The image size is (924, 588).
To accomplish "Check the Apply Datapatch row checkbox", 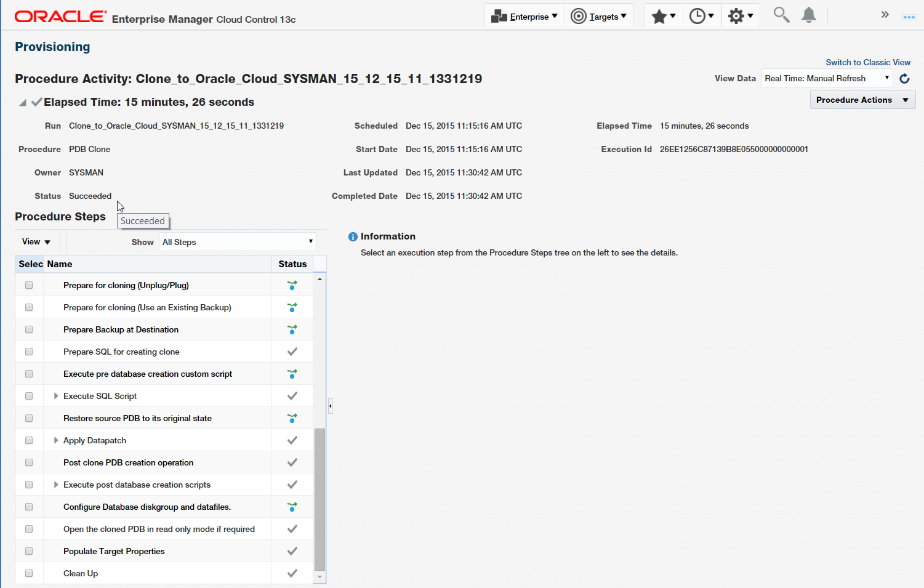I will click(x=29, y=440).
